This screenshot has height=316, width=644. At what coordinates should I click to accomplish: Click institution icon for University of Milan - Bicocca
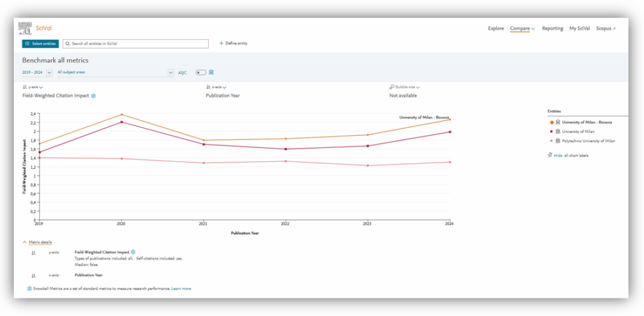pos(558,122)
